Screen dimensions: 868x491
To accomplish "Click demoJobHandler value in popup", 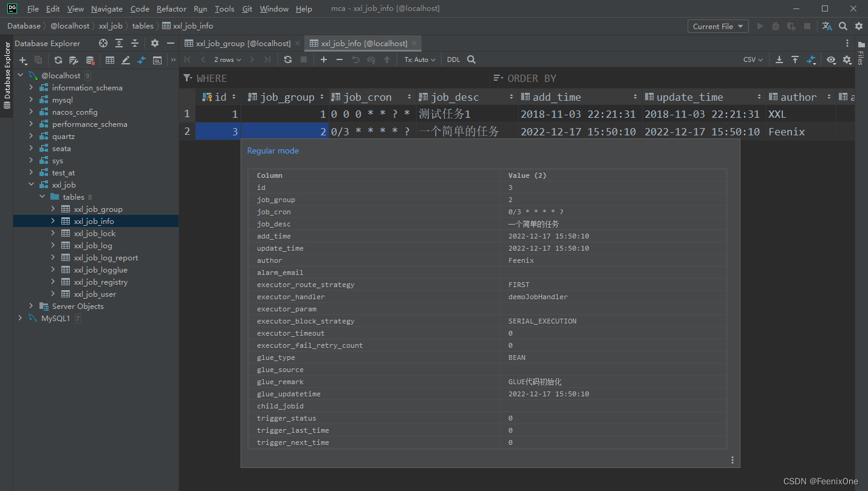I will [538, 297].
